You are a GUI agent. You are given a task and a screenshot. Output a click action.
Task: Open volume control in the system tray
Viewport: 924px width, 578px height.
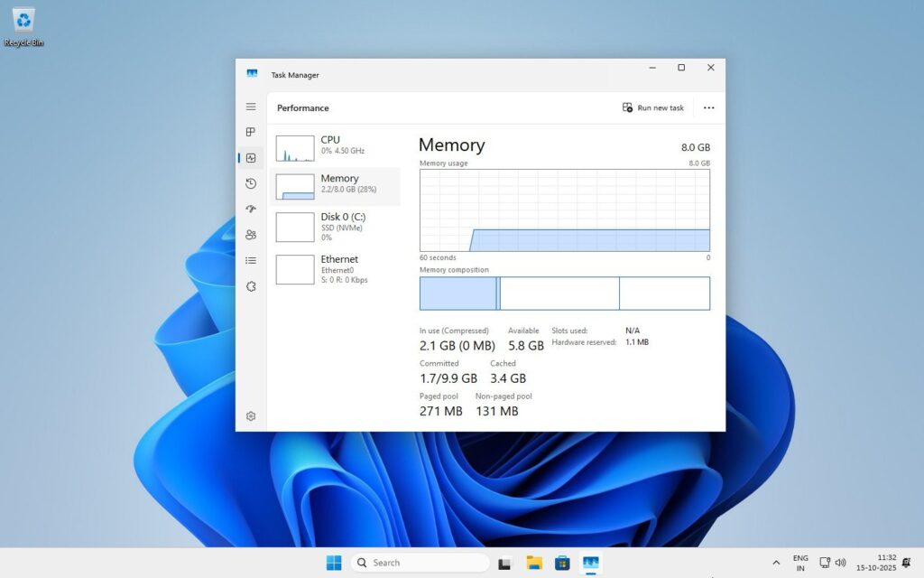pyautogui.click(x=839, y=562)
